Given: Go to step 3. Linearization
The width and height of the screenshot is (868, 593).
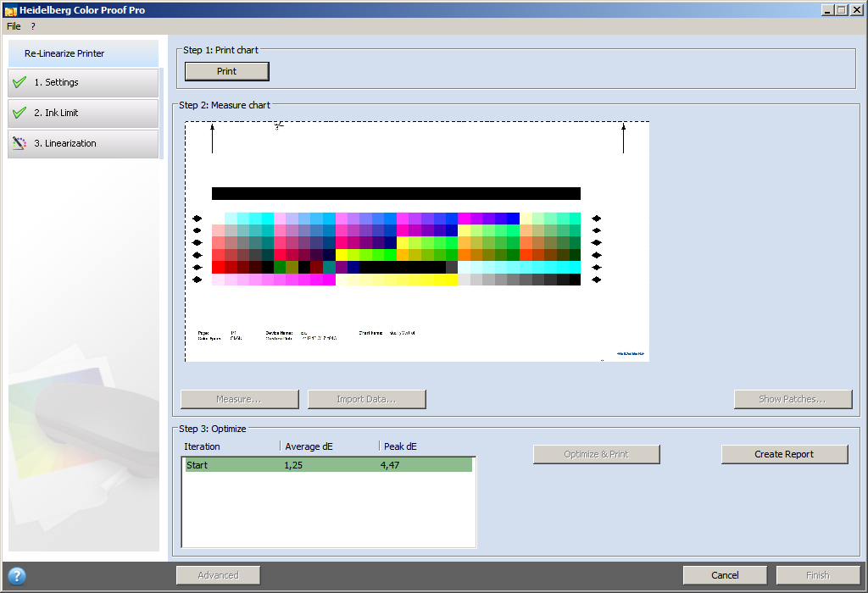Looking at the screenshot, I should click(83, 144).
